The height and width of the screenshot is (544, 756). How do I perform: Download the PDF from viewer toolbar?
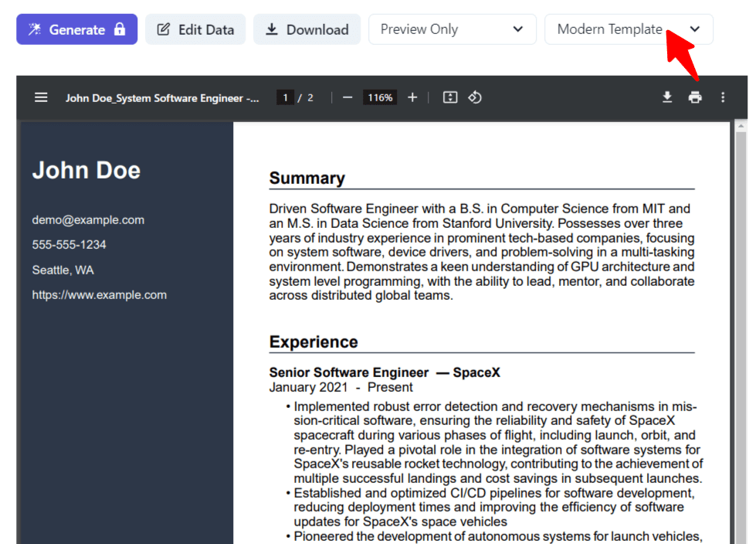(667, 97)
